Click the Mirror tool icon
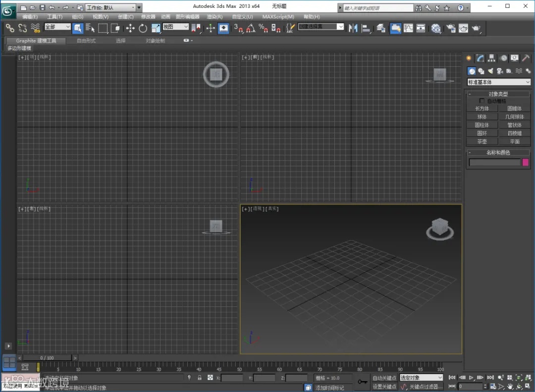The width and height of the screenshot is (535, 392). pos(353,28)
